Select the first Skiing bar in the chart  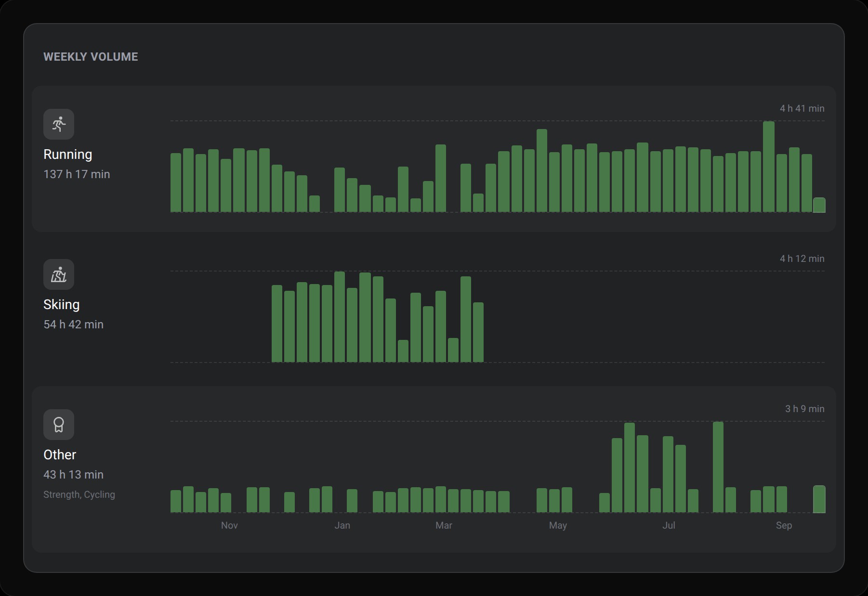(x=277, y=324)
